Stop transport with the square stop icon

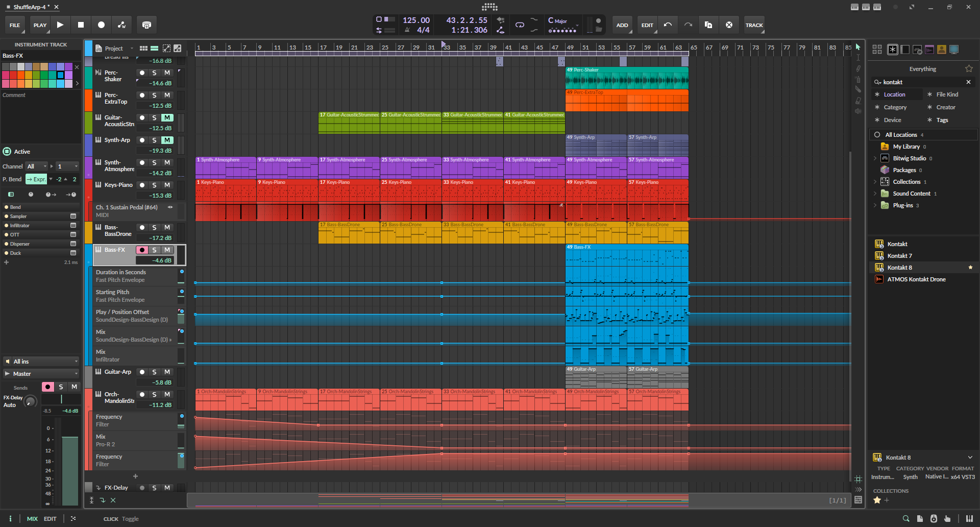click(x=81, y=25)
